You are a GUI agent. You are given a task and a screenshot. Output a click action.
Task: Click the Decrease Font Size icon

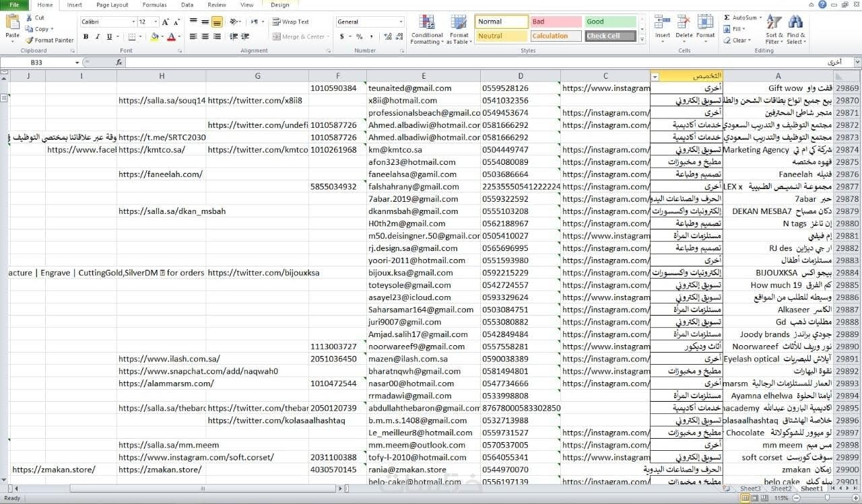pos(176,22)
